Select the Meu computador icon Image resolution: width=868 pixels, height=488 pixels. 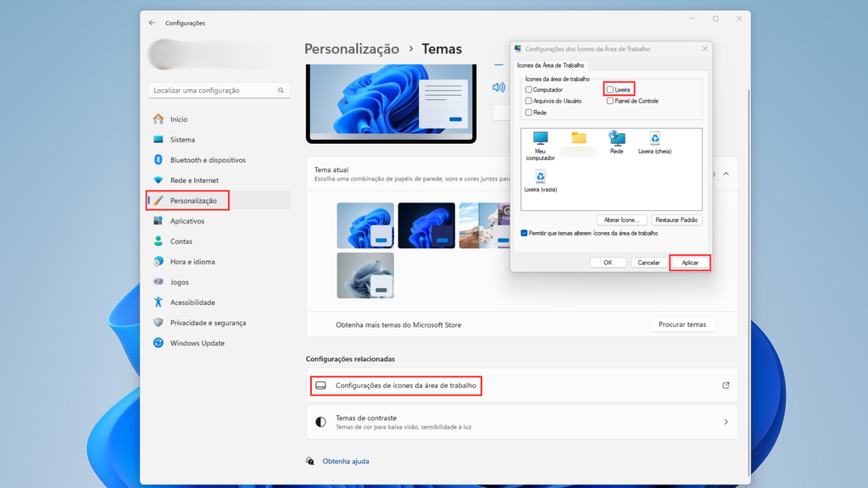540,146
